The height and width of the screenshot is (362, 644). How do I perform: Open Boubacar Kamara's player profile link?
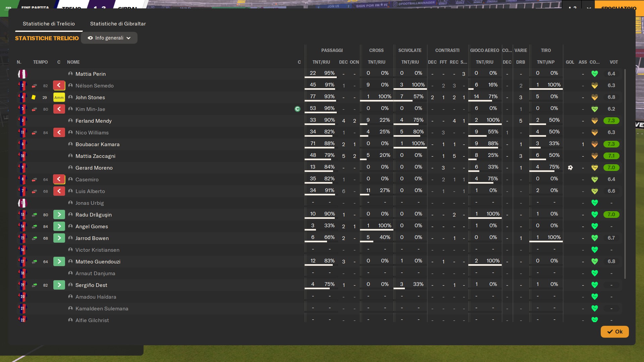[x=97, y=144]
